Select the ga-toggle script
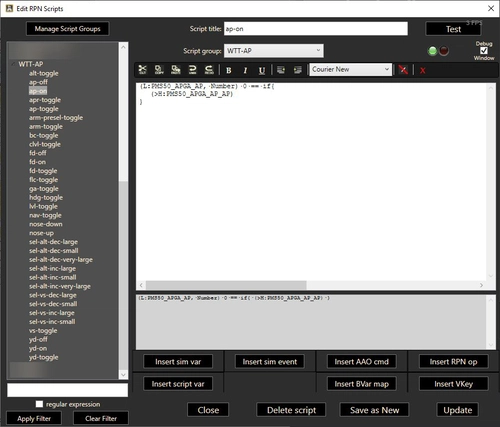The width and height of the screenshot is (500, 427). click(44, 189)
